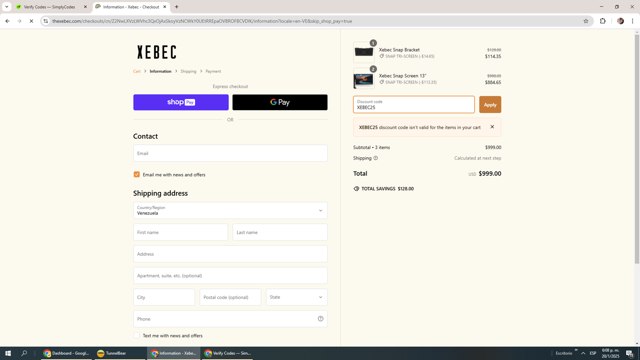
Task: Click the Apartment, suite field
Action: [x=230, y=276]
